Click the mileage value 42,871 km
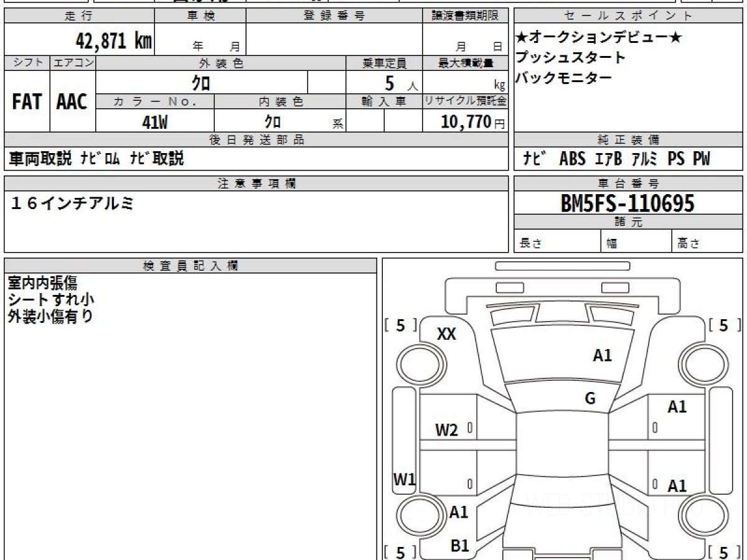This screenshot has width=747, height=560. [x=113, y=40]
